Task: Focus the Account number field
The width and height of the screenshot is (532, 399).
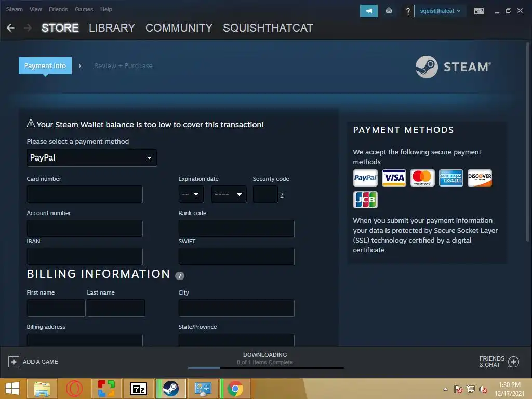Action: coord(85,229)
